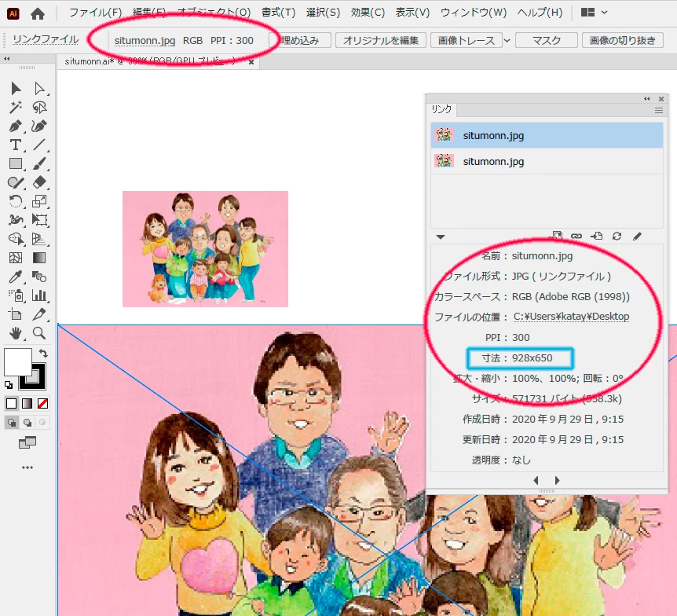Select the Eraser tool
Viewport: 677px width, 616px height.
click(39, 182)
